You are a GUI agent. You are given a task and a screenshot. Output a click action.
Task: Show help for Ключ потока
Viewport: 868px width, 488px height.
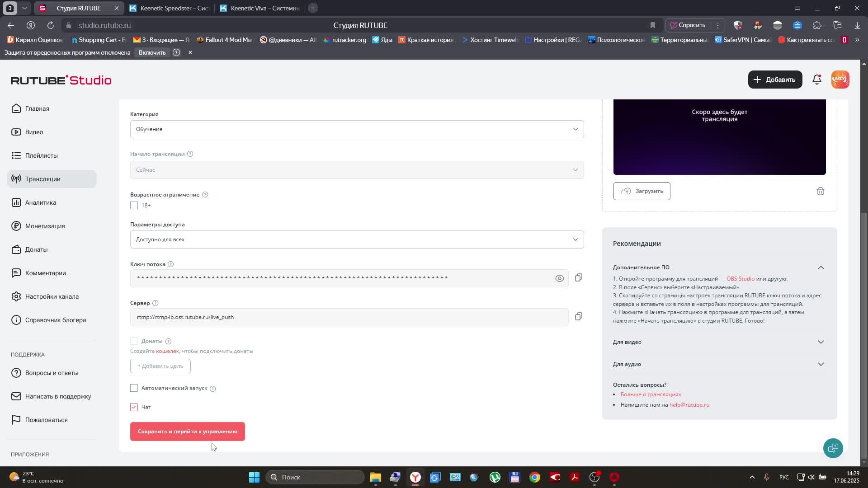tap(170, 264)
